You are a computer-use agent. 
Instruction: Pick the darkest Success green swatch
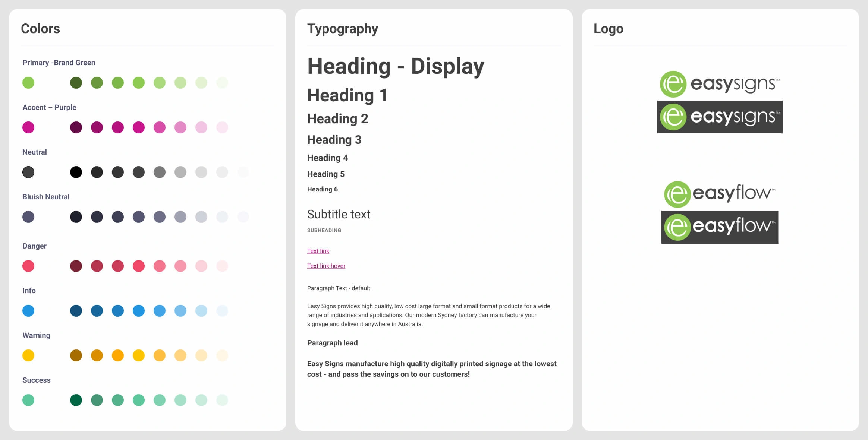point(76,400)
